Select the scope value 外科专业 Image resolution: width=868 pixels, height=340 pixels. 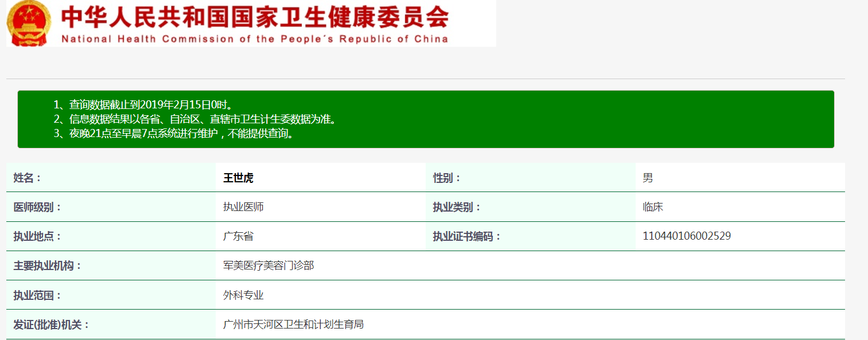pos(243,295)
